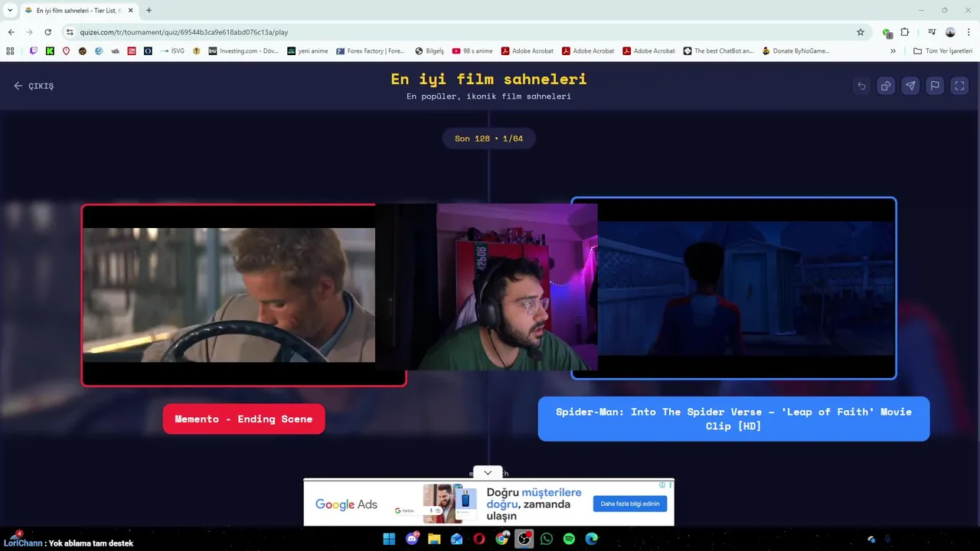This screenshot has height=551, width=980.
Task: Reload the page using refresh icon
Action: pyautogui.click(x=47, y=32)
